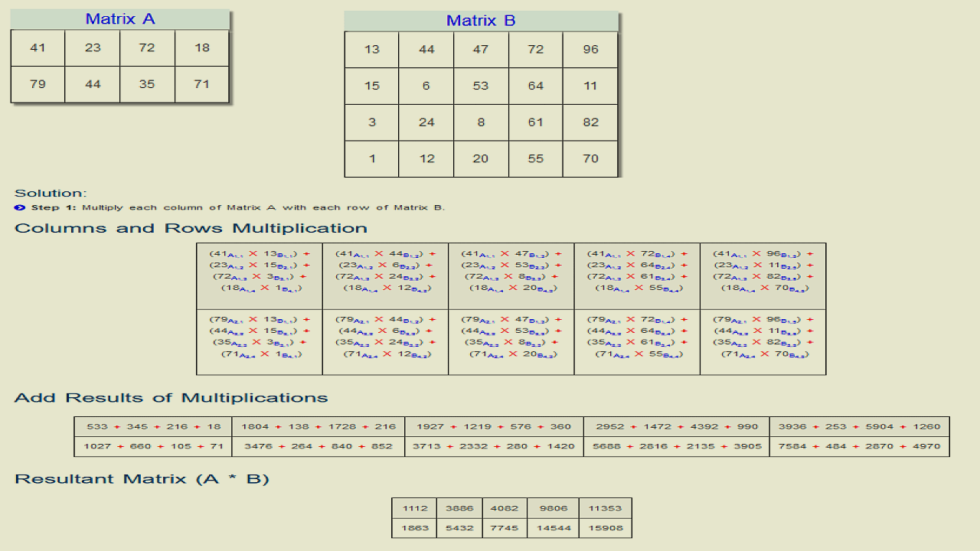Click cell 8 in Matrix B
The image size is (980, 551).
tap(481, 122)
